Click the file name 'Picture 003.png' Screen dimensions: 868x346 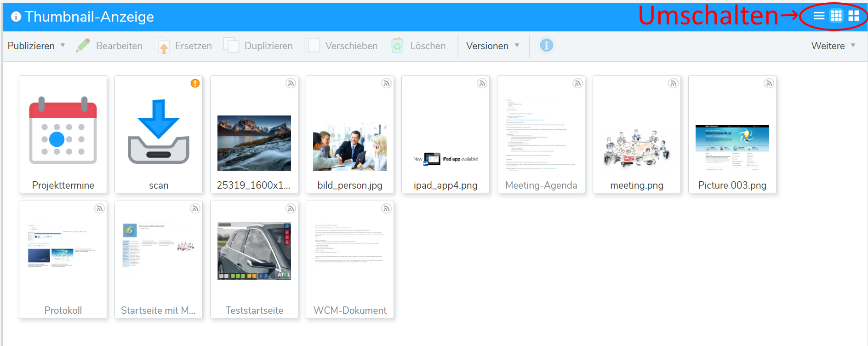(732, 185)
